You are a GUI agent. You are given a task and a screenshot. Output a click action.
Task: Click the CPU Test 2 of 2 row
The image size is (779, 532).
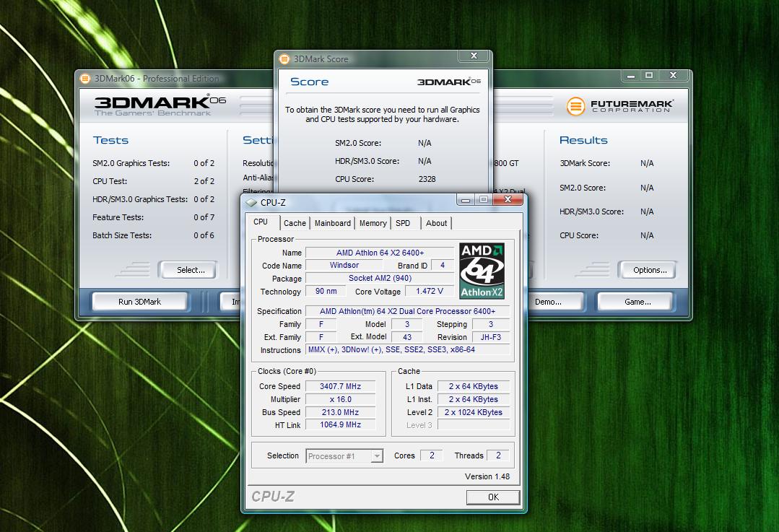click(x=153, y=181)
